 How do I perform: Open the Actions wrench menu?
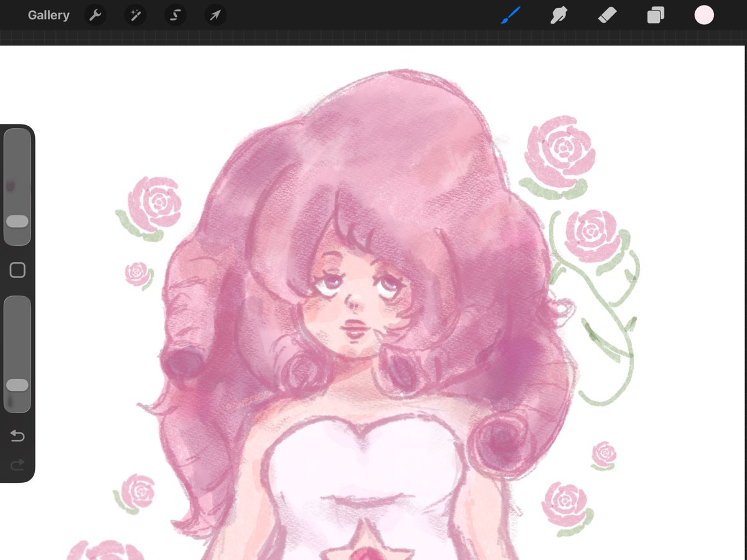95,16
